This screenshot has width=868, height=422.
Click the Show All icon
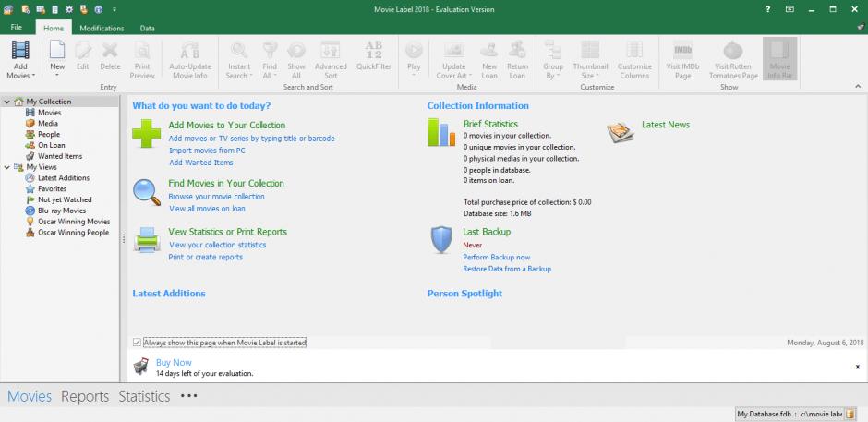point(296,51)
